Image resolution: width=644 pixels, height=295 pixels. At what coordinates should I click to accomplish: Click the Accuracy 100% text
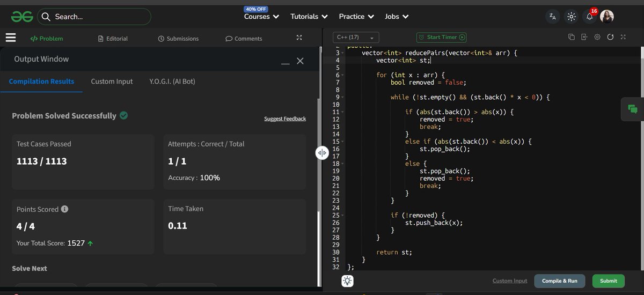click(x=194, y=178)
